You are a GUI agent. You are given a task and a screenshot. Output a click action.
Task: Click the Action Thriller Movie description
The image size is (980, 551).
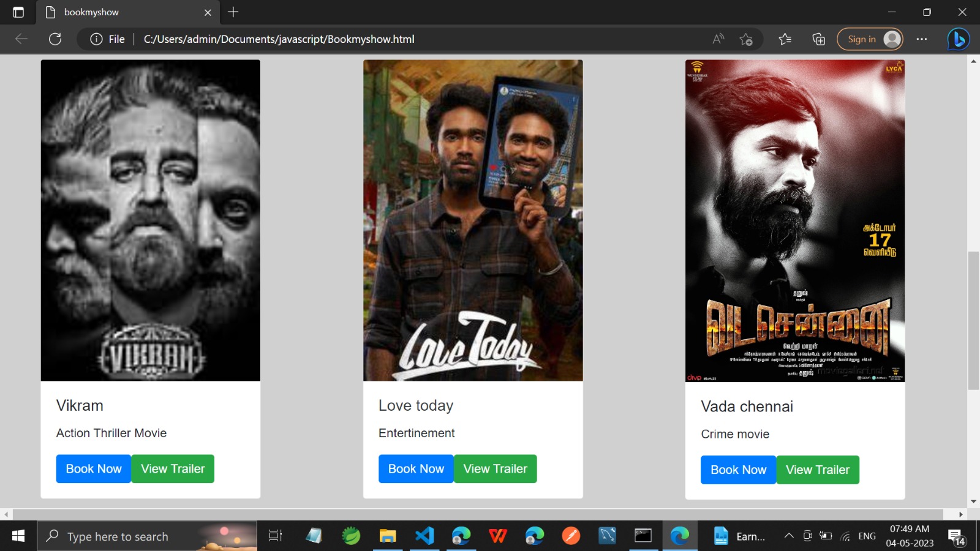pyautogui.click(x=111, y=433)
